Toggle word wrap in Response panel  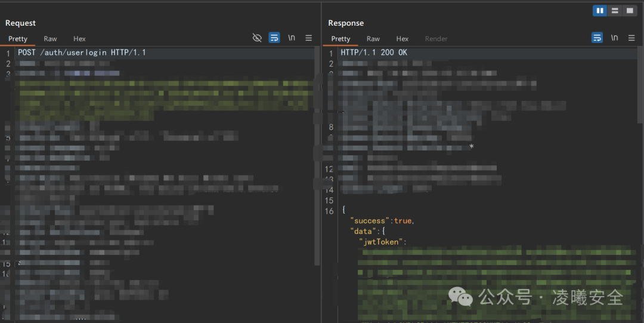[597, 38]
